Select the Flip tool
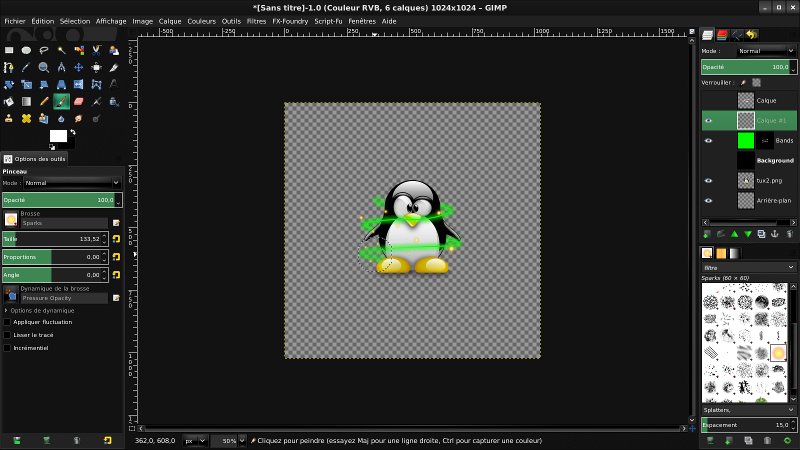Image resolution: width=800 pixels, height=450 pixels. tap(79, 85)
